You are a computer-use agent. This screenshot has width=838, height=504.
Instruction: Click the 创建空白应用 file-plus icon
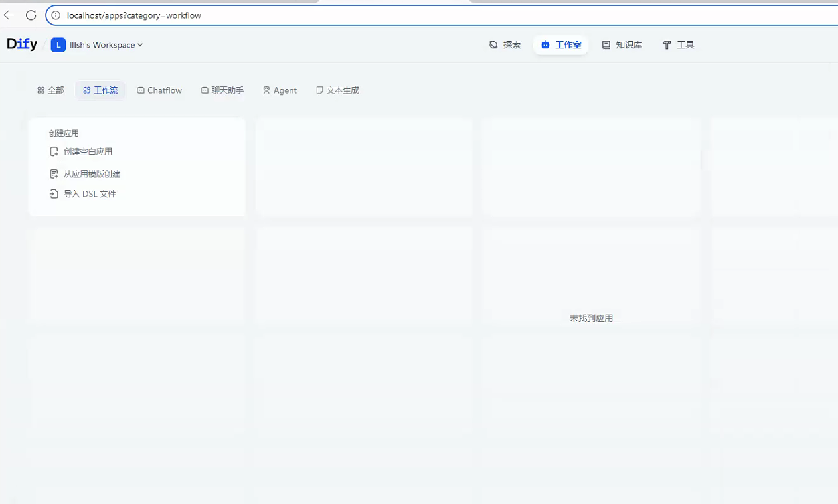54,151
